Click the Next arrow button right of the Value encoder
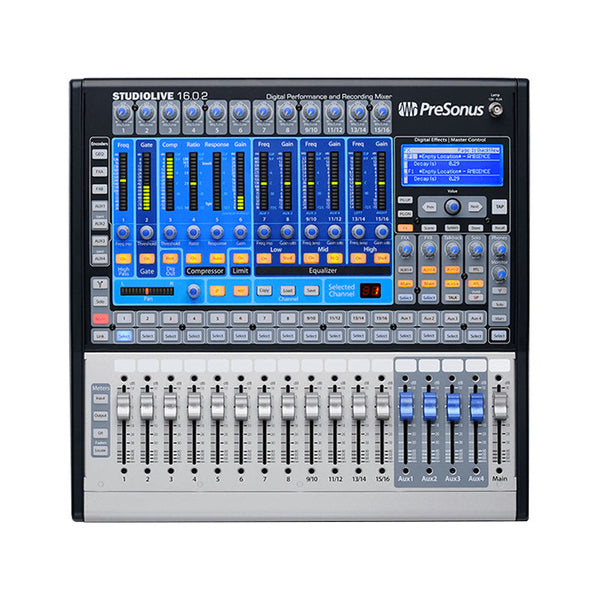 pyautogui.click(x=474, y=207)
